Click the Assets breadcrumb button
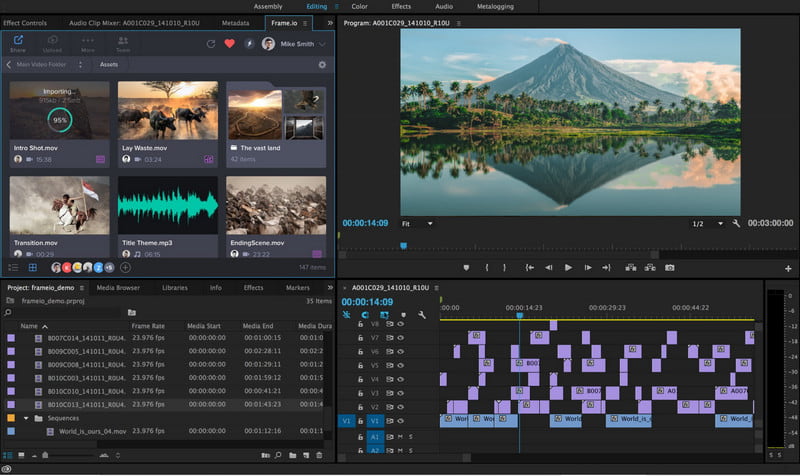The width and height of the screenshot is (800, 476). click(109, 65)
